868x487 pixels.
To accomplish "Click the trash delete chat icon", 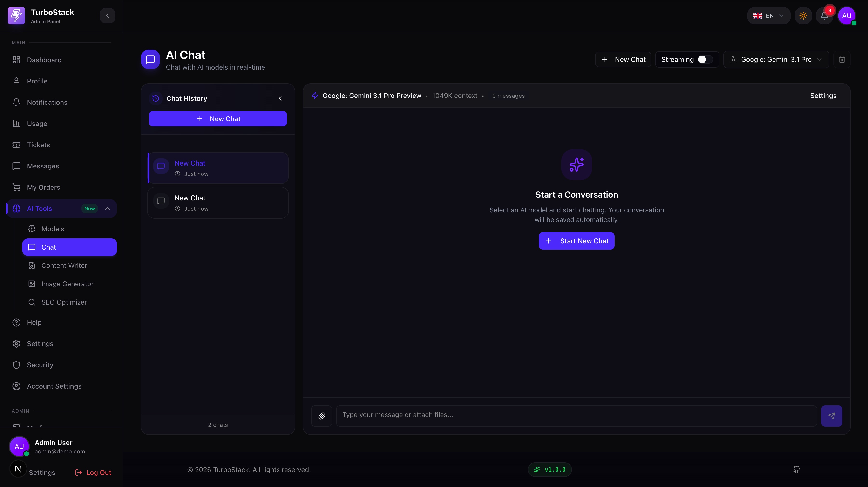I will (842, 59).
